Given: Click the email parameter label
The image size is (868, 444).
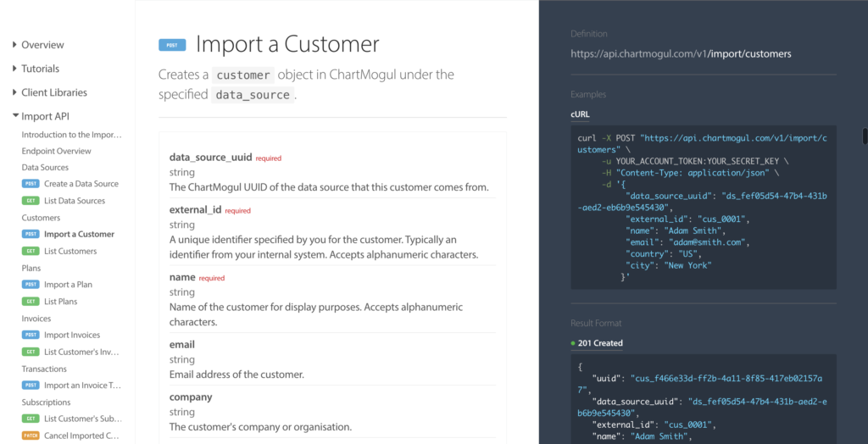Looking at the screenshot, I should click(182, 344).
